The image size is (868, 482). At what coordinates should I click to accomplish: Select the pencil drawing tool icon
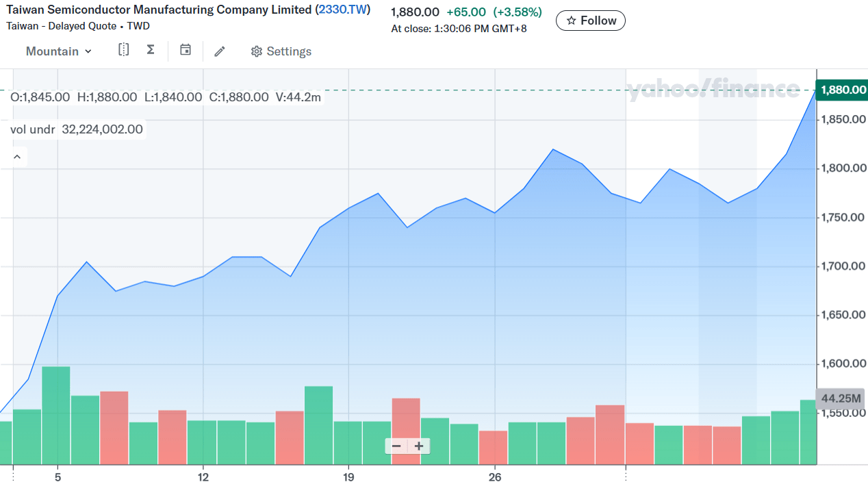220,51
